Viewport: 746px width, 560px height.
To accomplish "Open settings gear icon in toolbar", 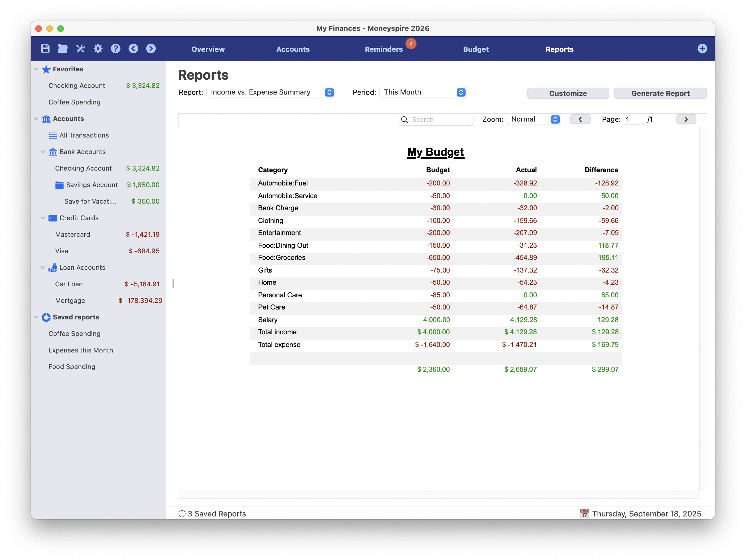I will click(x=98, y=49).
